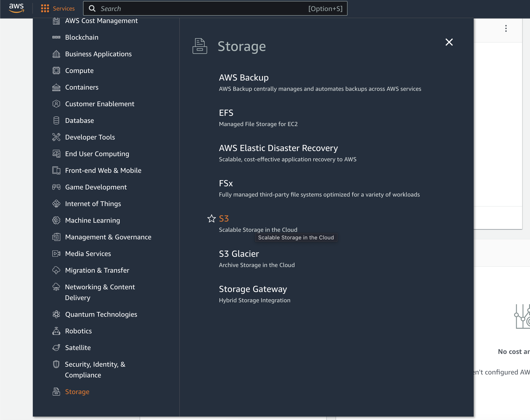This screenshot has width=530, height=420.
Task: Select the Management and Governance menu item
Action: pyautogui.click(x=108, y=237)
